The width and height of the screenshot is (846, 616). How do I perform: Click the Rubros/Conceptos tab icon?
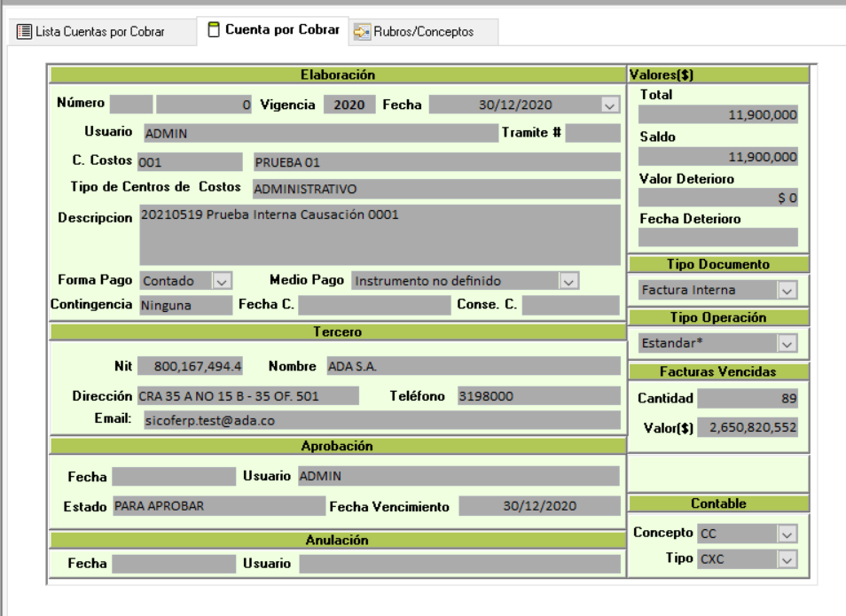(x=362, y=32)
